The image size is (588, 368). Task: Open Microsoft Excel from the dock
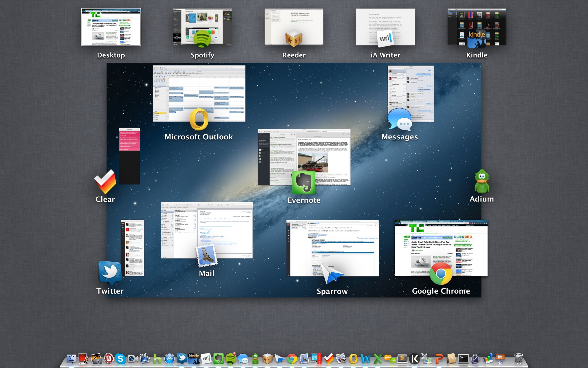[x=378, y=359]
